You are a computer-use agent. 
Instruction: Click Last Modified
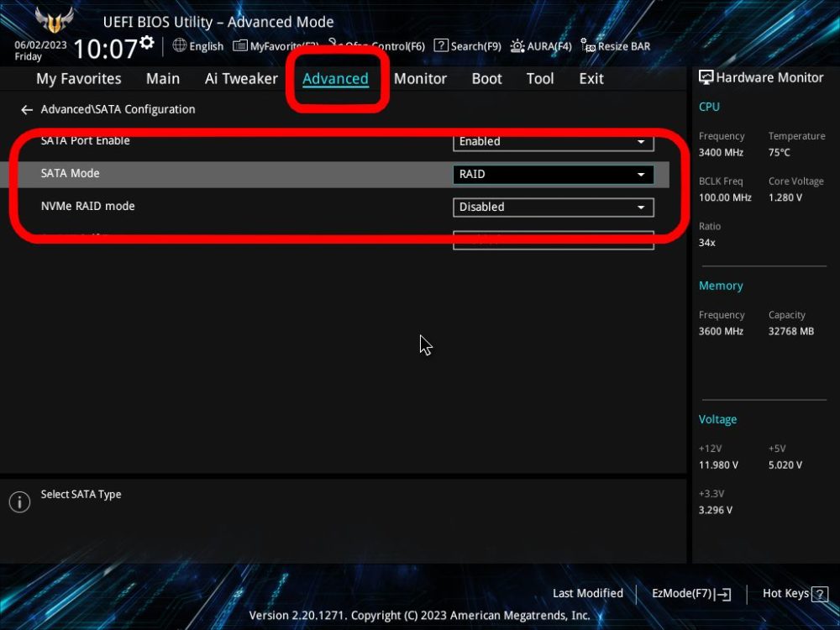coord(588,594)
